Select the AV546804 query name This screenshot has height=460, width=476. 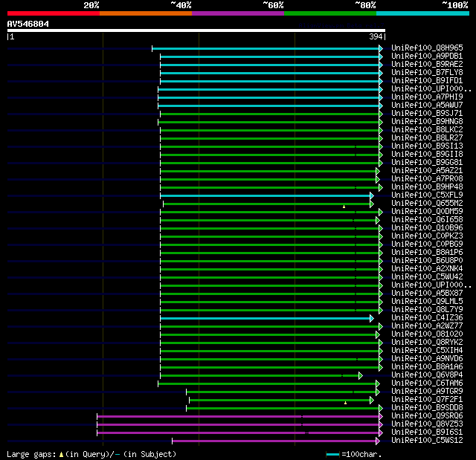click(28, 24)
